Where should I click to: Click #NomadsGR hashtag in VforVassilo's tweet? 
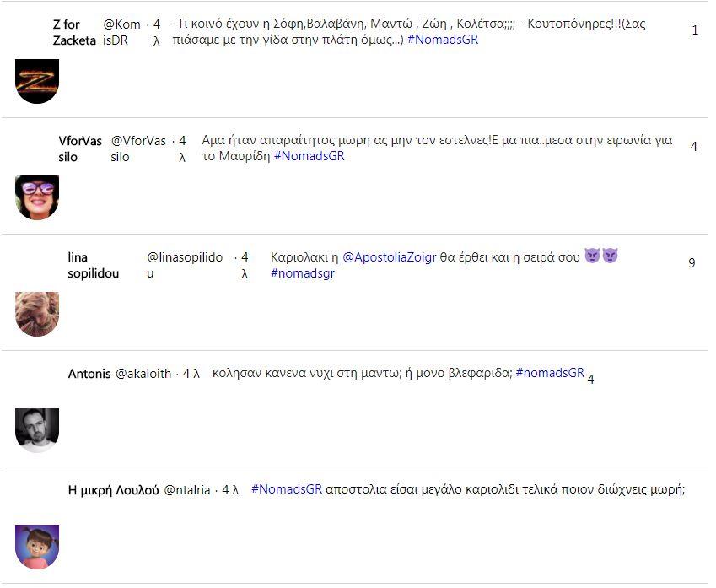(x=309, y=156)
